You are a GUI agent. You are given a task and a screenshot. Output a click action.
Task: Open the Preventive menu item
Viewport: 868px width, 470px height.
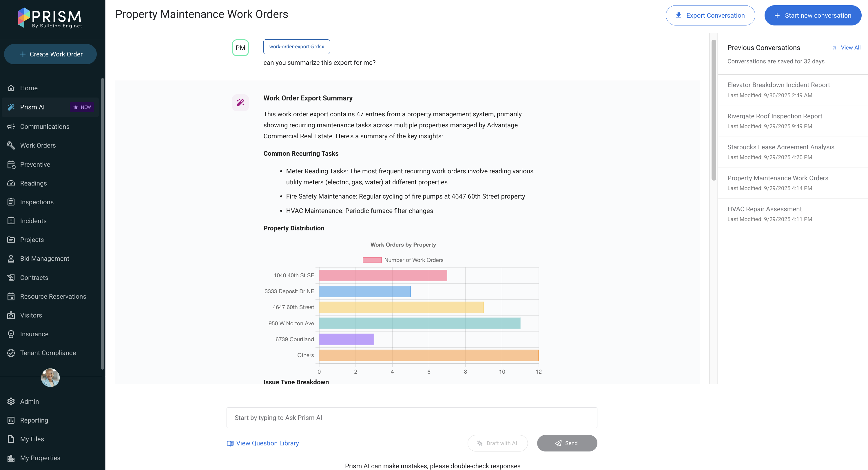tap(35, 164)
